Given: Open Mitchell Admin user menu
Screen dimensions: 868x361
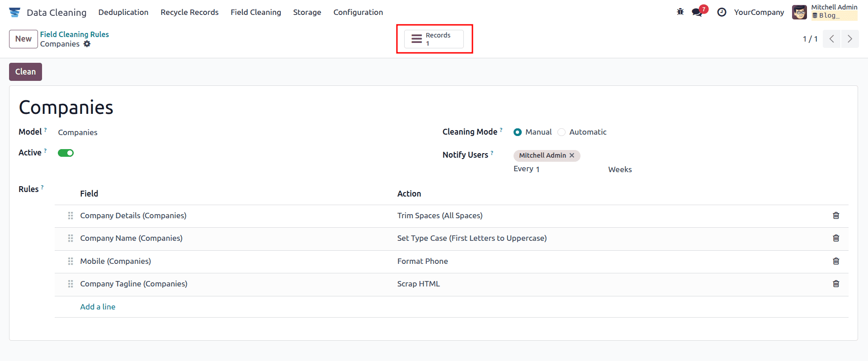Looking at the screenshot, I should click(825, 12).
